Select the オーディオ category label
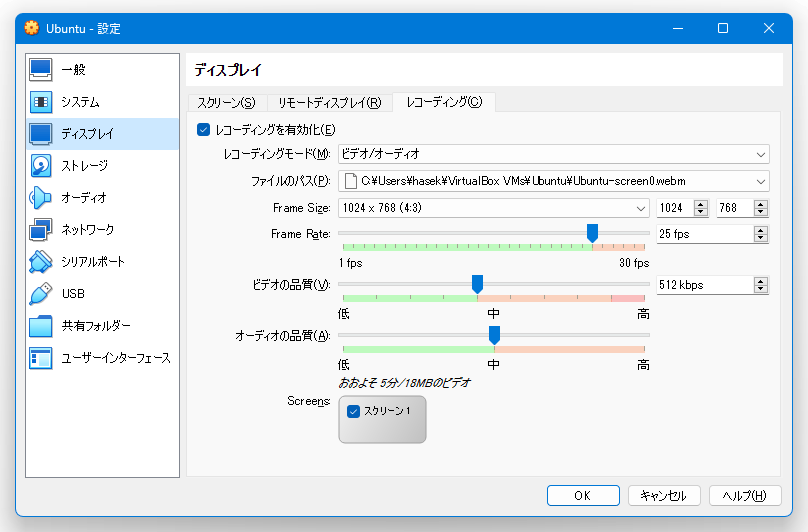The height and width of the screenshot is (532, 808). 84,197
